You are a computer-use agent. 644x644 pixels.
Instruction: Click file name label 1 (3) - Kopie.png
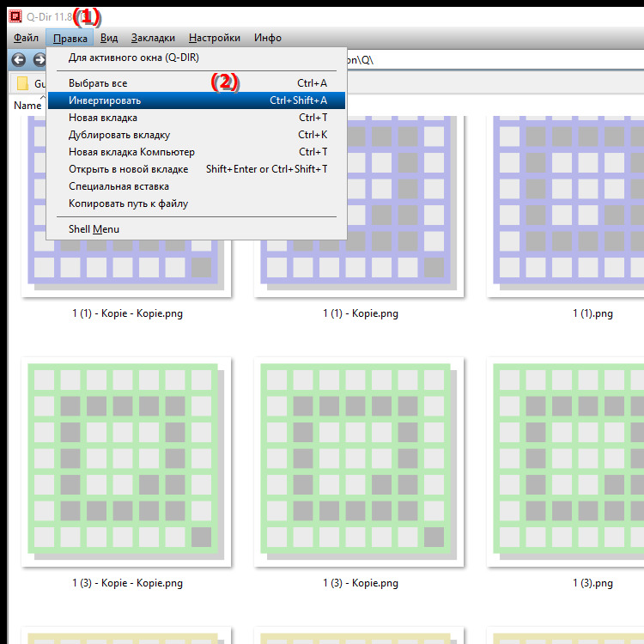click(x=360, y=583)
